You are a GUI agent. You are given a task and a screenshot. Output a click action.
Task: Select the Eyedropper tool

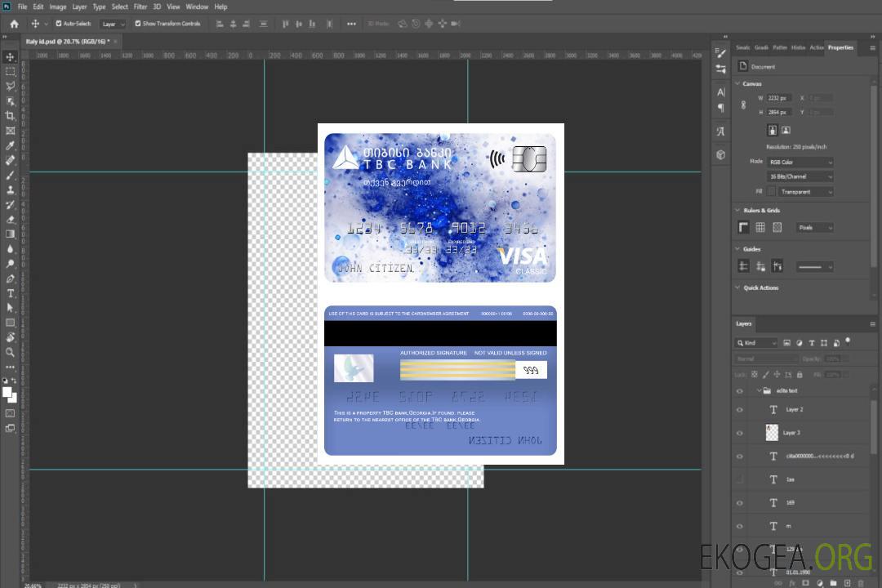pos(10,145)
